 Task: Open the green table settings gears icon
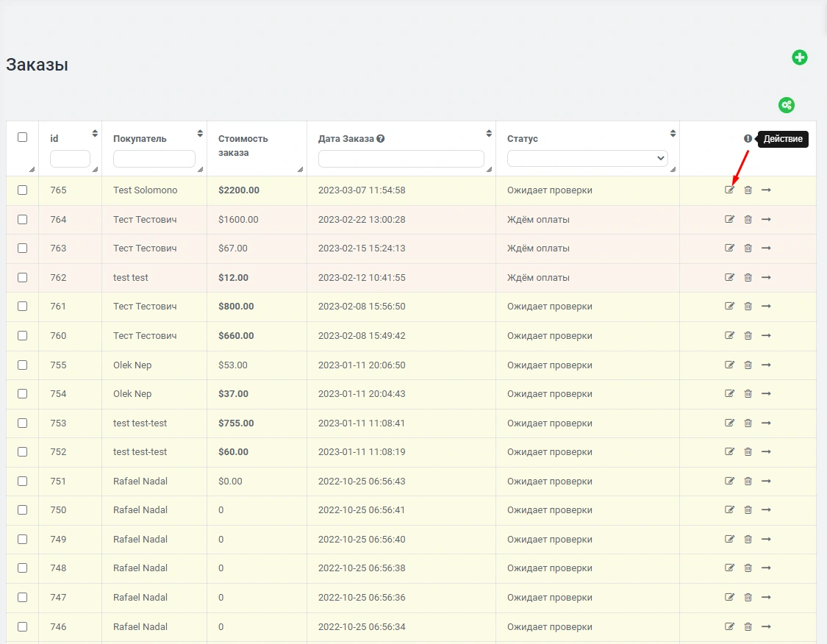[x=787, y=105]
